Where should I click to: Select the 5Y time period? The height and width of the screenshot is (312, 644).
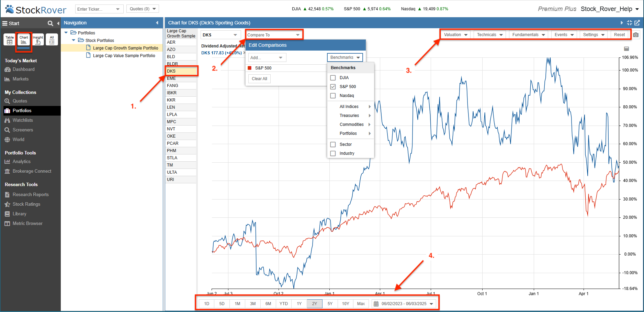pos(330,304)
